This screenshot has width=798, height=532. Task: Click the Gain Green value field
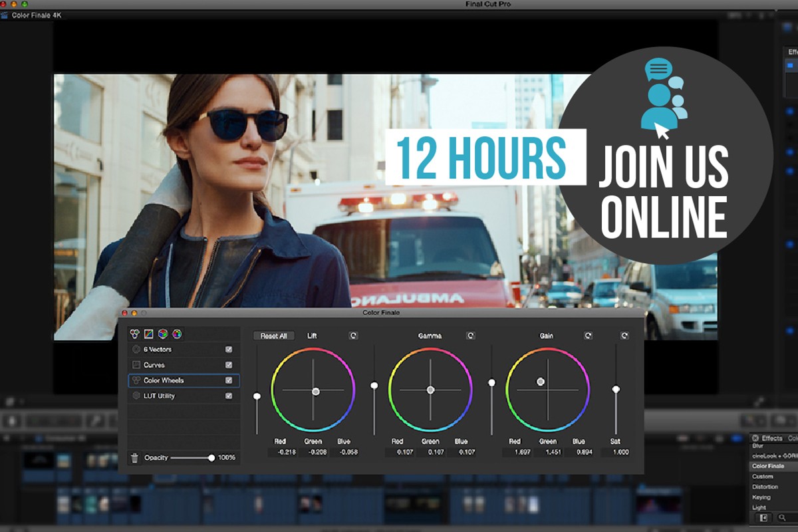547,452
